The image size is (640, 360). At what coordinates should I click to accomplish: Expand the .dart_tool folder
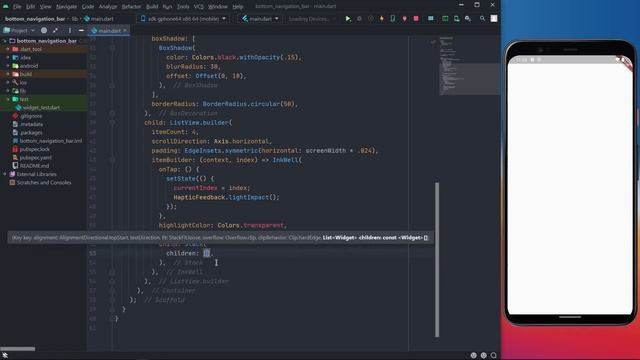click(8, 49)
